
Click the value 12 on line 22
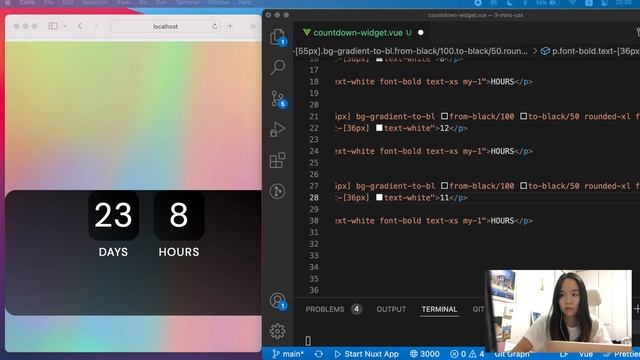click(444, 128)
